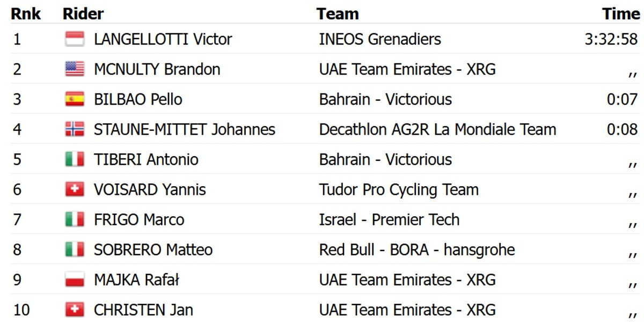The image size is (644, 322).
Task: Open the INEOS Grenadiers team page
Action: [x=380, y=39]
